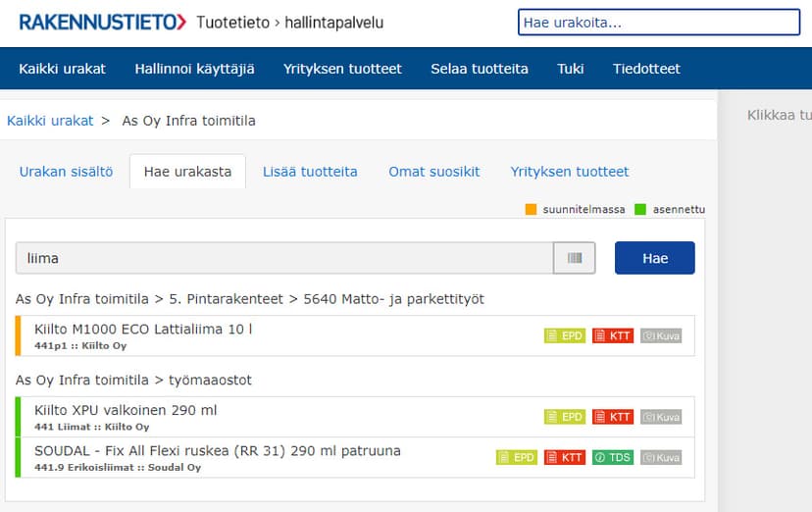This screenshot has width=812, height=512.
Task: Focus the Hae urakoita search box
Action: 659,23
